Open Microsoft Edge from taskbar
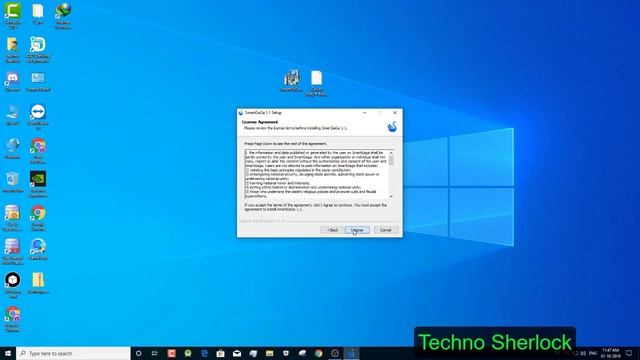The width and height of the screenshot is (640, 360). (204, 353)
